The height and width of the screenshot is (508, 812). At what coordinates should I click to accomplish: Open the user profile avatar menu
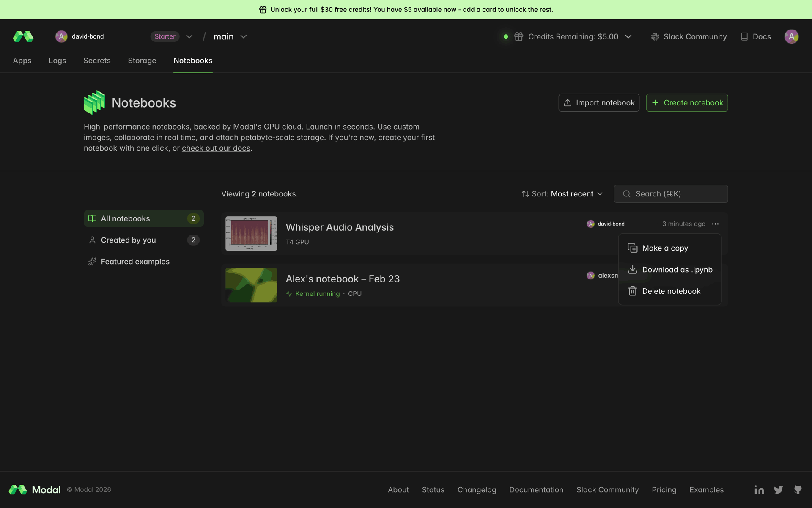pos(791,36)
